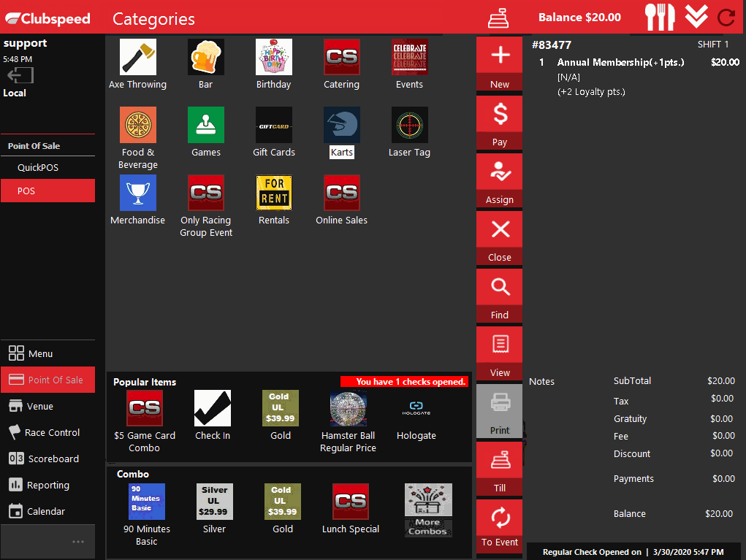Open the Scoreboard section

(48, 459)
